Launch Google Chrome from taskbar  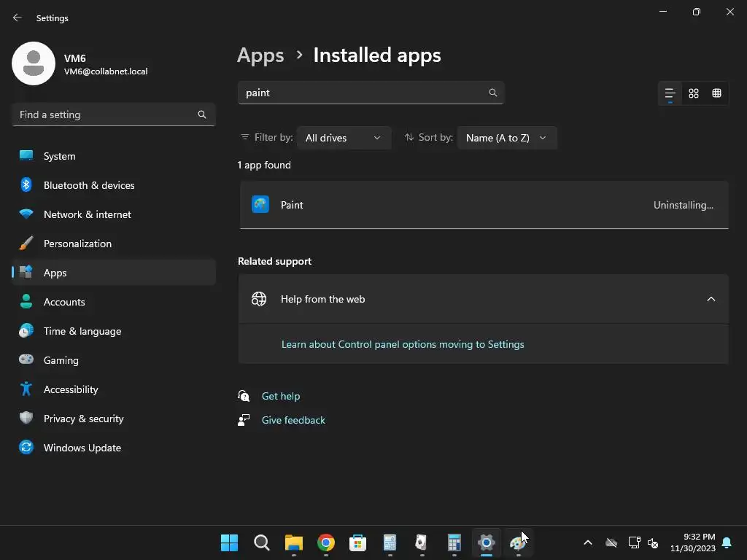pyautogui.click(x=326, y=542)
